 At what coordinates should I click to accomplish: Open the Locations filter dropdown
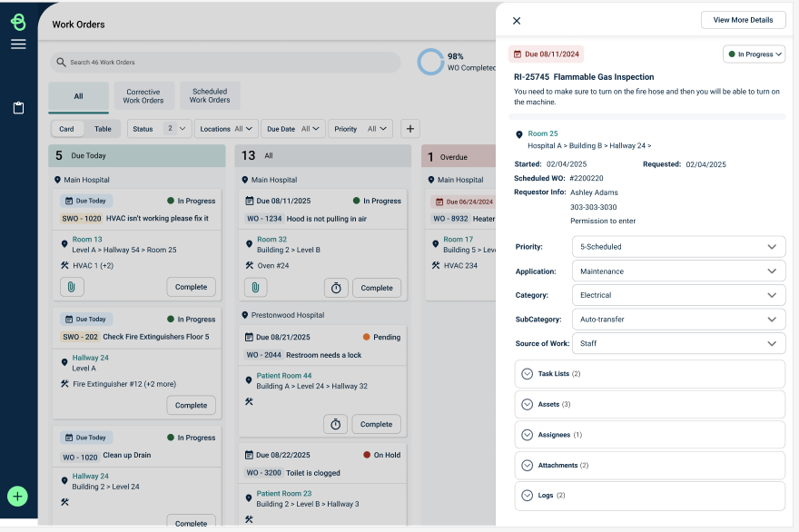click(x=226, y=129)
